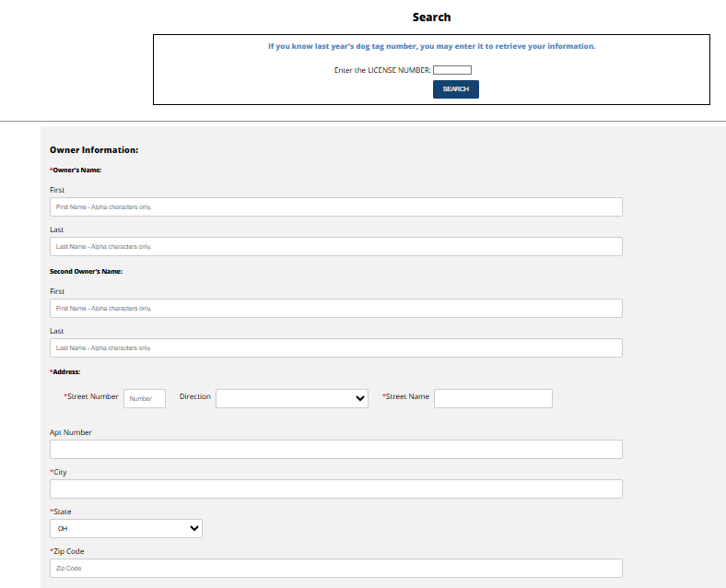Image resolution: width=726 pixels, height=588 pixels.
Task: Click the blue SEARCH button
Action: (456, 89)
